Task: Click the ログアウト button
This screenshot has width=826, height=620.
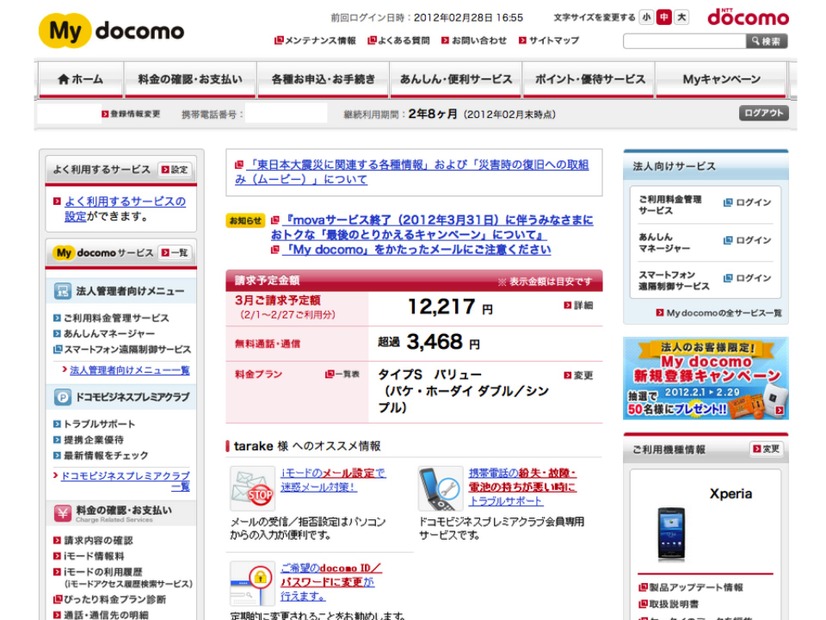Action: tap(764, 113)
